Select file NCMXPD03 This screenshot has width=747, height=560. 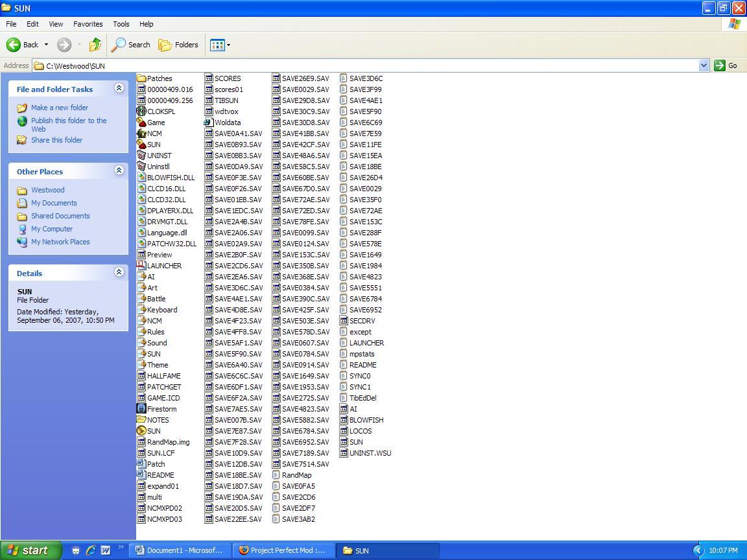click(x=160, y=519)
